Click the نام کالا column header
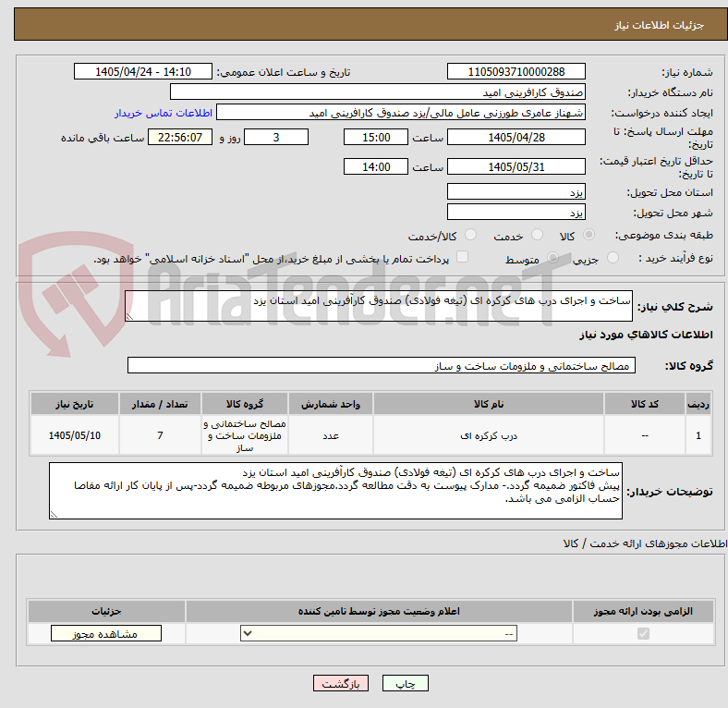The height and width of the screenshot is (708, 728). click(489, 404)
